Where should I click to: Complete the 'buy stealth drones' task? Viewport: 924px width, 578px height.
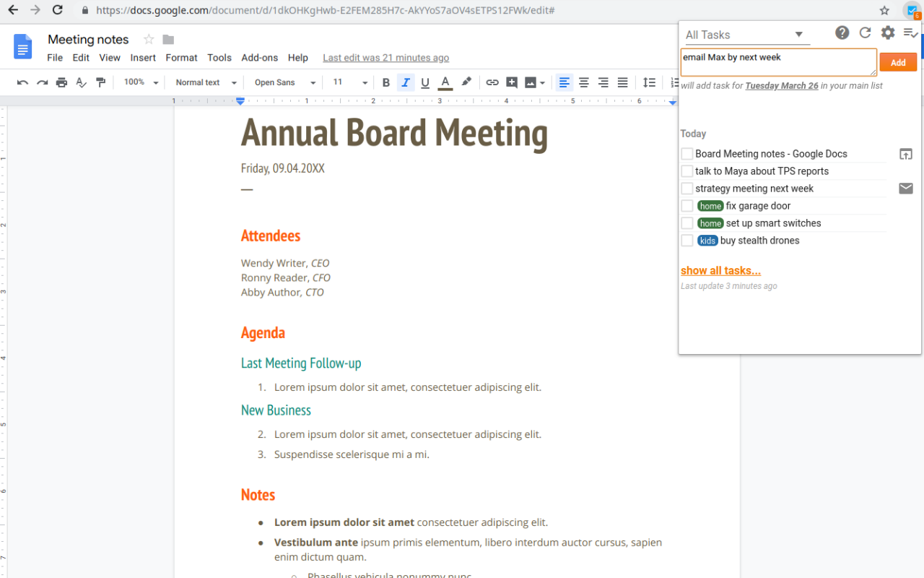tap(687, 240)
